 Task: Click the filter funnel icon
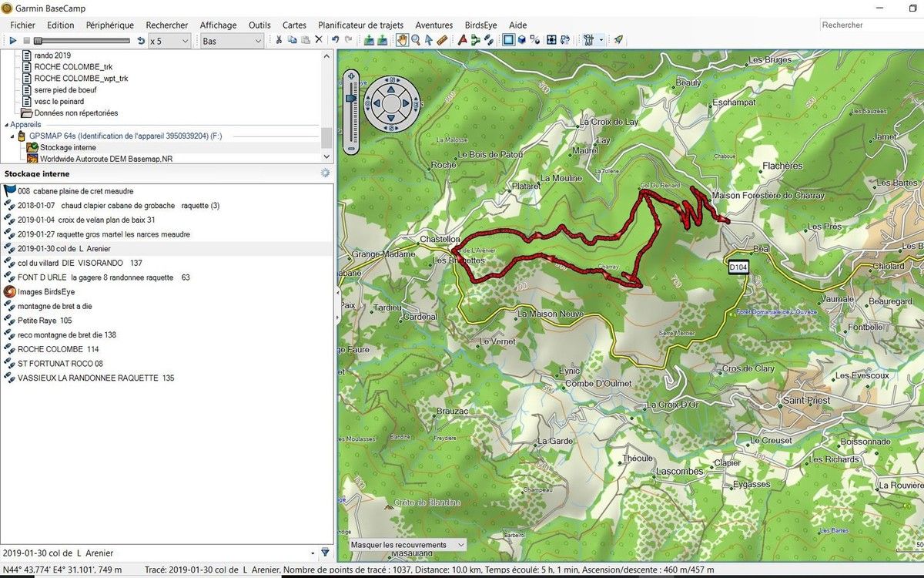tap(326, 553)
